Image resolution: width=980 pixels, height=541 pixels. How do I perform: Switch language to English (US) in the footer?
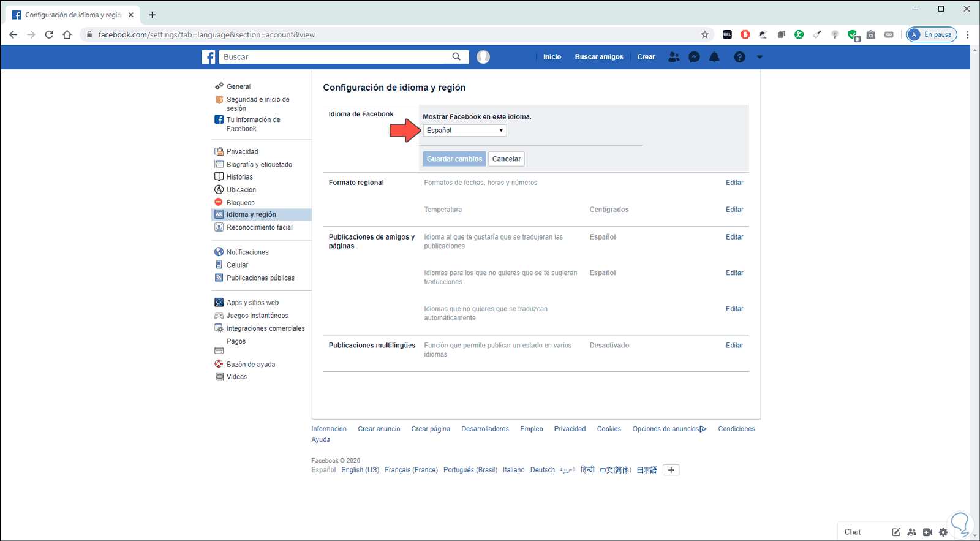[x=360, y=470]
